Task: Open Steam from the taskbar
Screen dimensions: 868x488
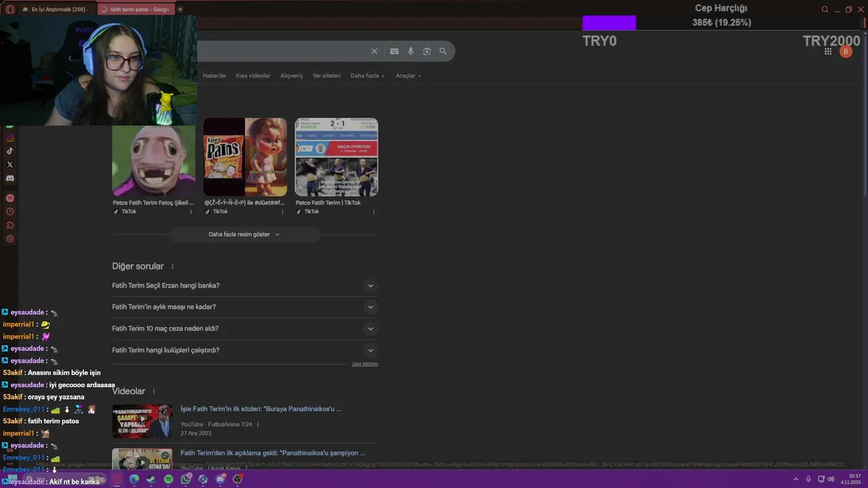Action: [x=151, y=479]
